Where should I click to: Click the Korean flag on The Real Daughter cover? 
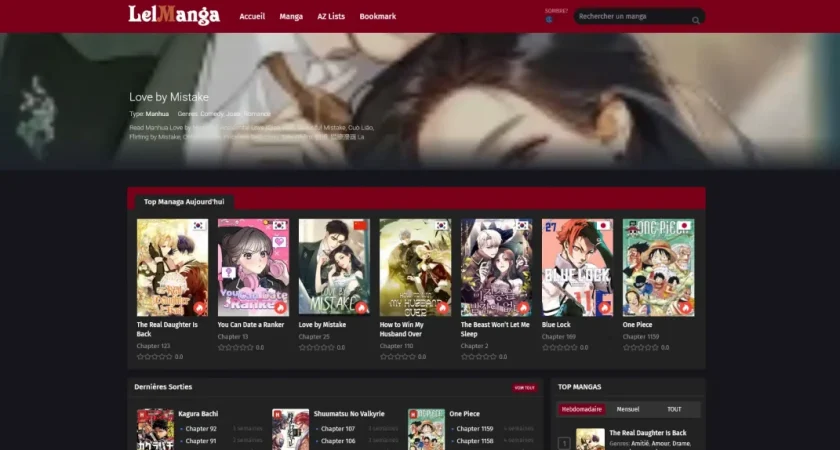pos(199,227)
